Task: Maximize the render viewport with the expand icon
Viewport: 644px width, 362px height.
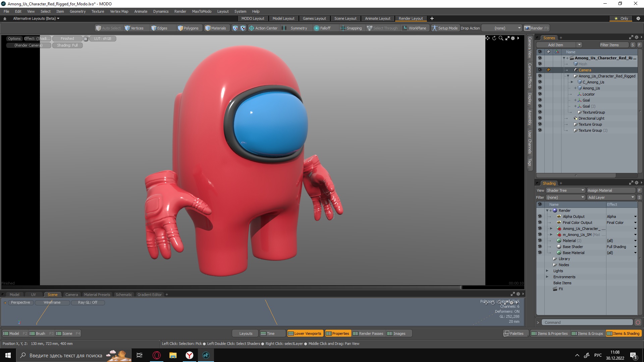Action: 507,38
